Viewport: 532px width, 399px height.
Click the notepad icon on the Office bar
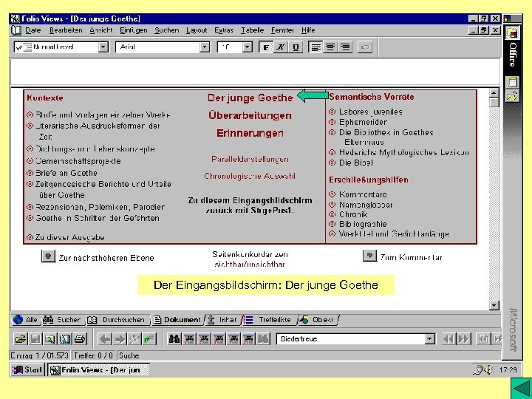pos(512,82)
